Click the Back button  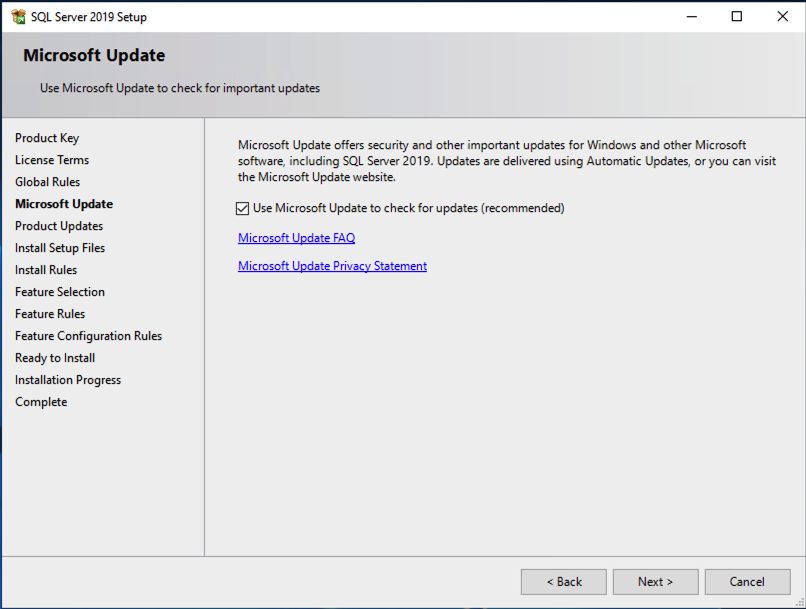pyautogui.click(x=563, y=581)
